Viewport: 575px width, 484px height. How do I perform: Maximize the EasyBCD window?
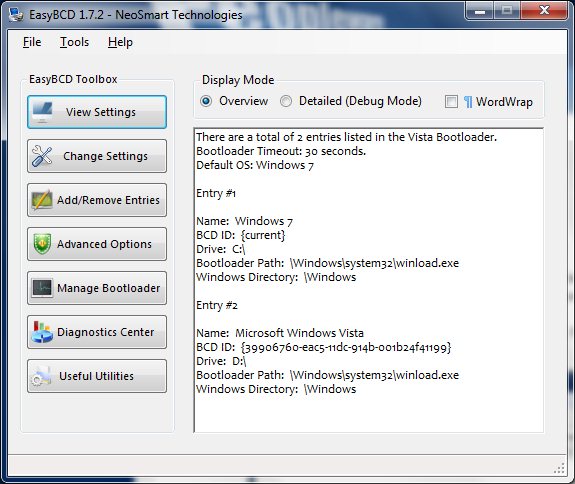[507, 11]
